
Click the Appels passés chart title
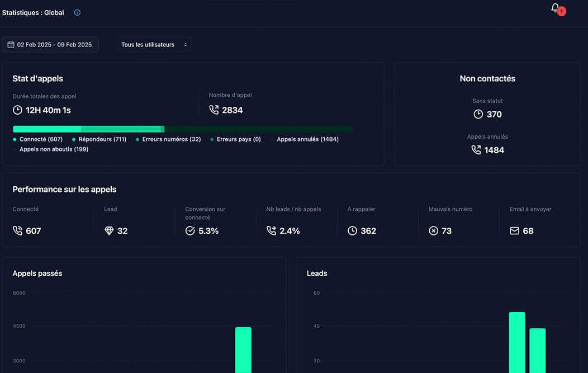(37, 273)
